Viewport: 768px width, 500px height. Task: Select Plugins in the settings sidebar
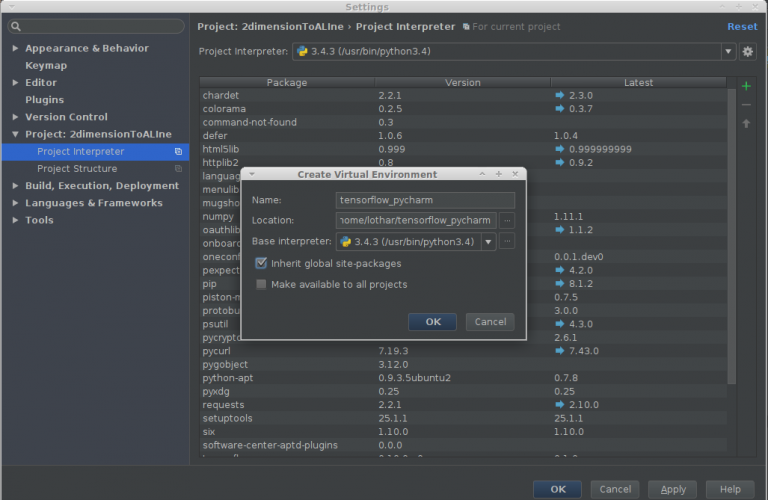44,100
